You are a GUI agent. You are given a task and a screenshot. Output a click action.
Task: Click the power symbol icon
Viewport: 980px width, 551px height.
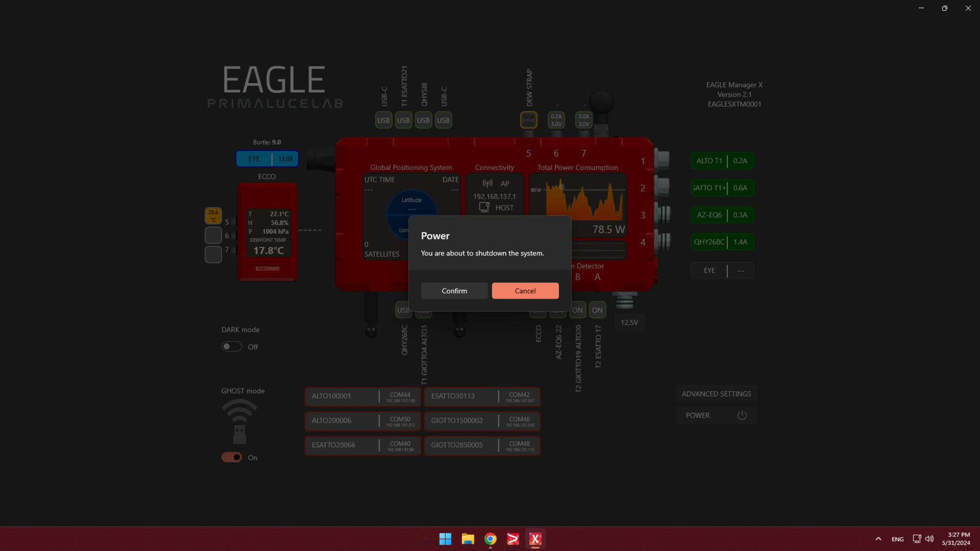pos(742,415)
